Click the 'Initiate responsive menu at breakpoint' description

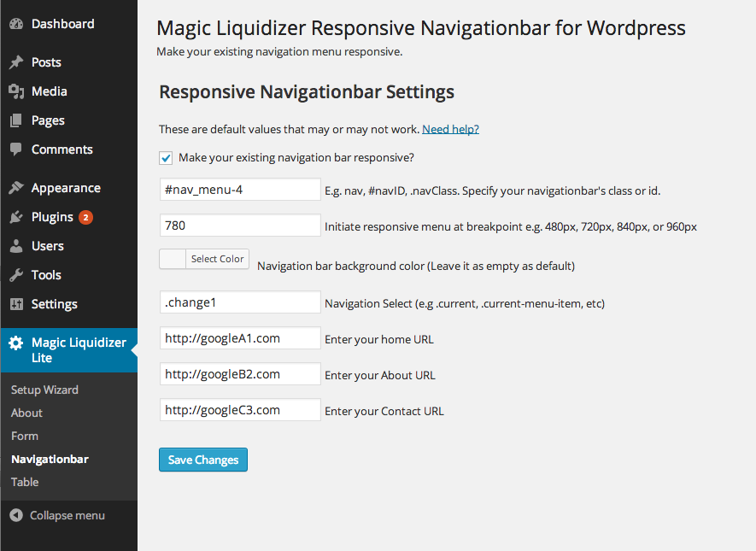[x=511, y=226]
